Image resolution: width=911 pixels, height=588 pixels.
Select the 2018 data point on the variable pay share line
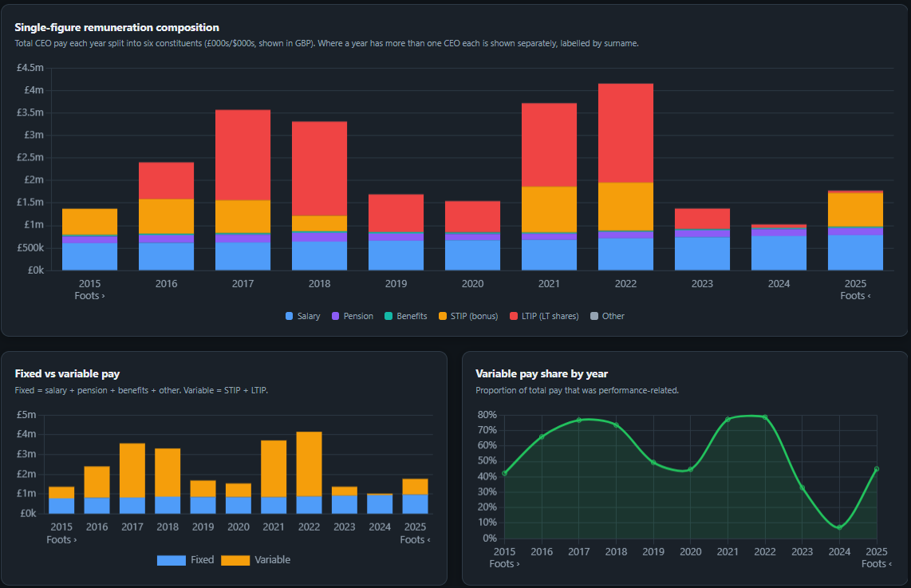616,425
